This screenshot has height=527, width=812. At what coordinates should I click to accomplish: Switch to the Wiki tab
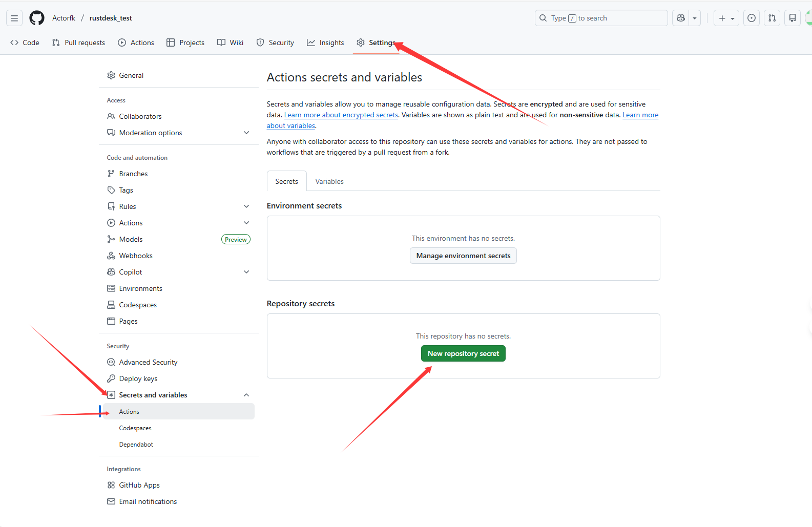[x=230, y=43]
